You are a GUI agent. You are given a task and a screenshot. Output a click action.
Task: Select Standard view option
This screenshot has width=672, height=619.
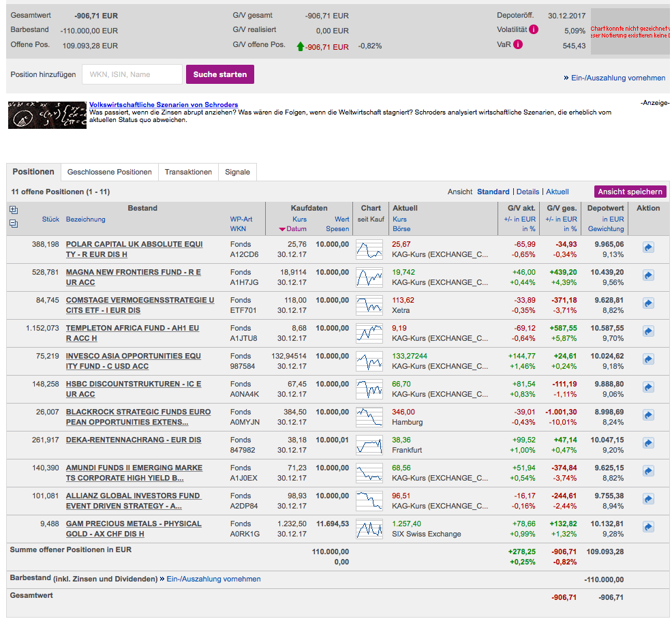point(493,192)
